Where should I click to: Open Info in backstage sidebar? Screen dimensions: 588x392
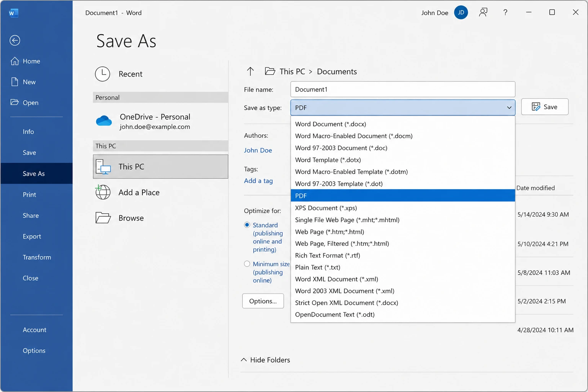[x=36, y=132]
